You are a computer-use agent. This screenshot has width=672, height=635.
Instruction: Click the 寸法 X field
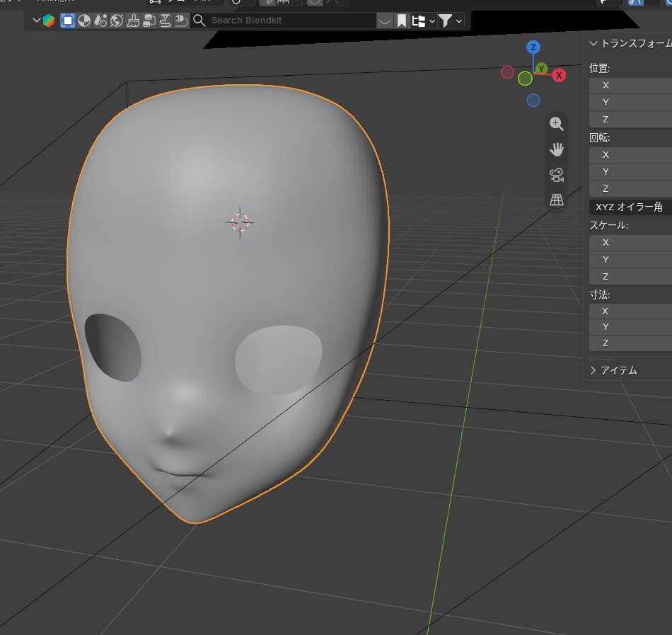[x=630, y=311]
